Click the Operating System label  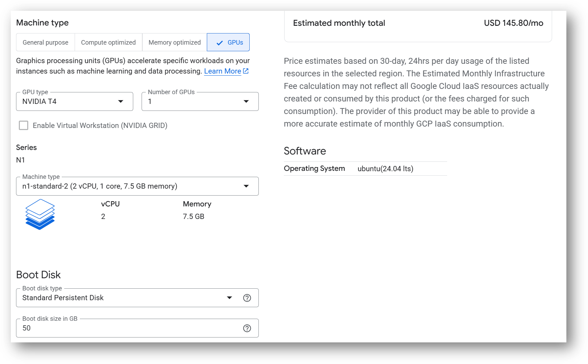tap(314, 168)
